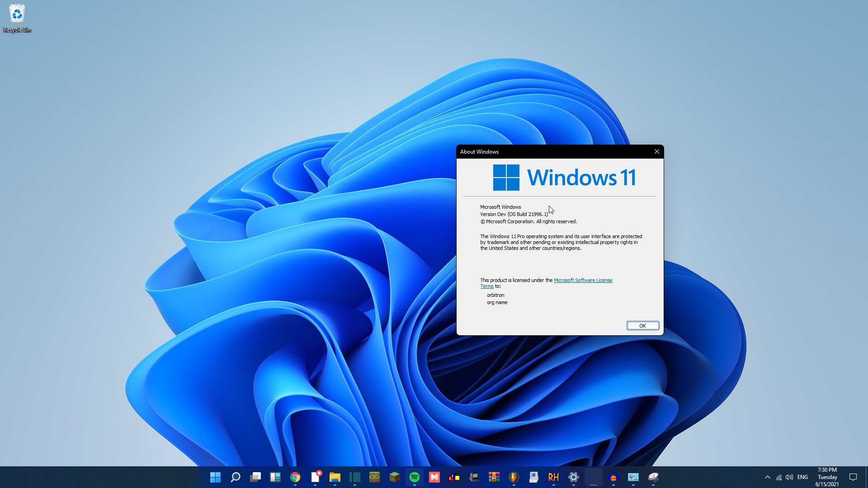Screen dimensions: 868x488
Task: Open Resource Hacker RH icon
Action: [554, 477]
